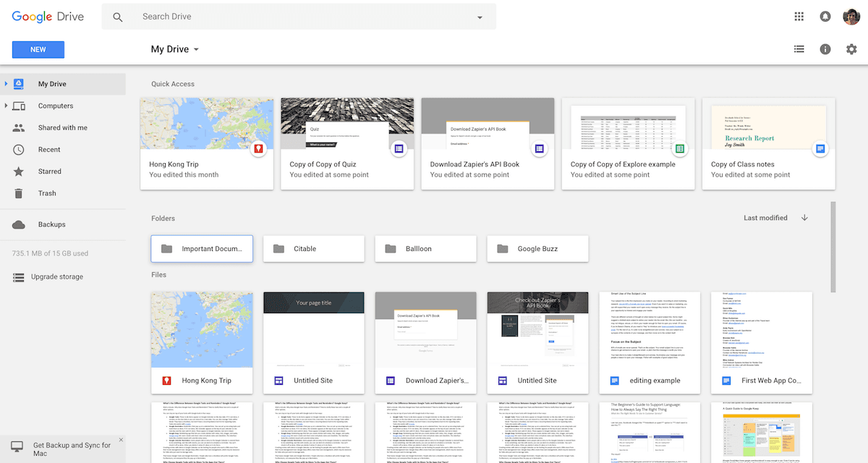Click the Docs icon on Class notes card
The height and width of the screenshot is (463, 868).
click(819, 149)
